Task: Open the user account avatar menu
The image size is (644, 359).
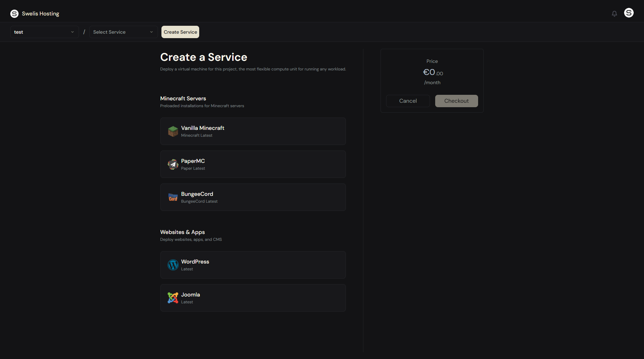Action: coord(629,13)
